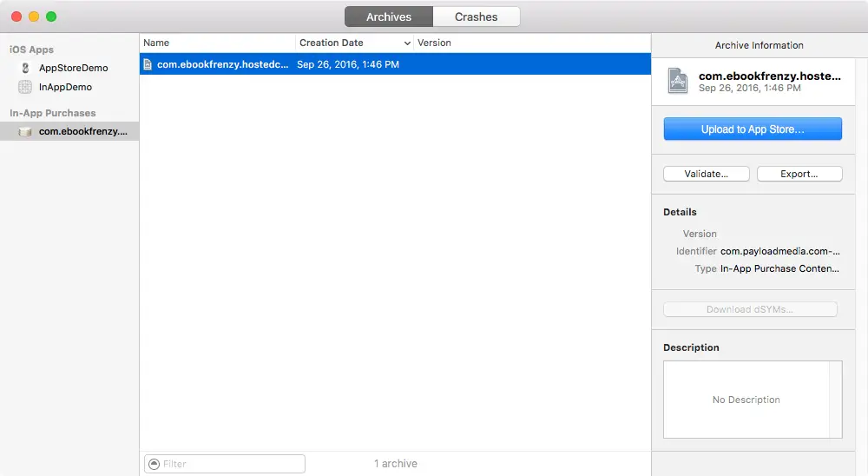This screenshot has width=868, height=476.
Task: Sort archives by the Name column header
Action: point(217,43)
